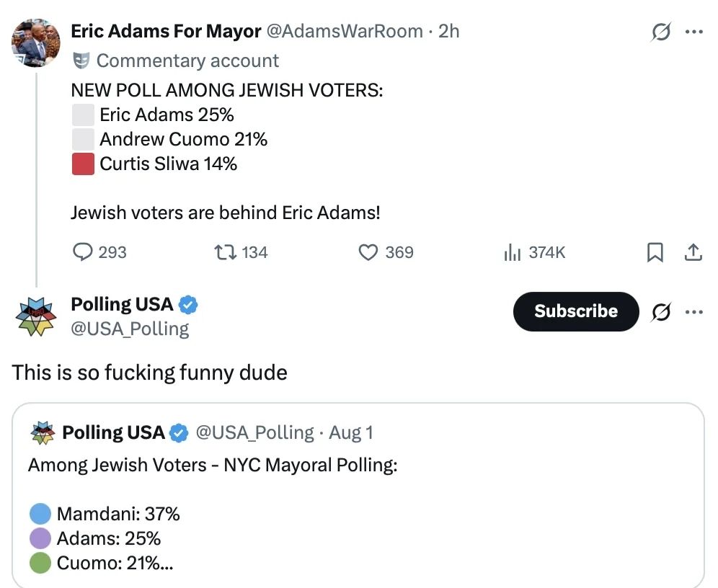
Task: Bookmark the Eric Adams For Mayor tweet
Action: tap(655, 252)
